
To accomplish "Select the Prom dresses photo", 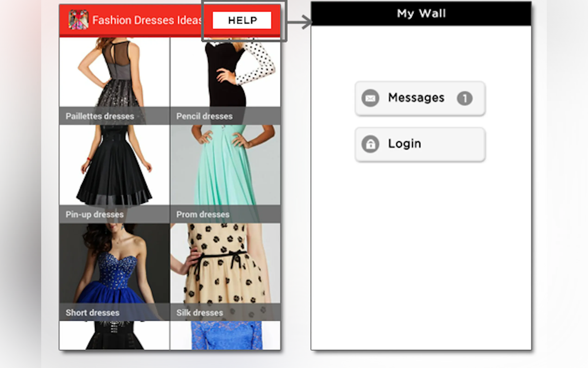I will tap(225, 165).
